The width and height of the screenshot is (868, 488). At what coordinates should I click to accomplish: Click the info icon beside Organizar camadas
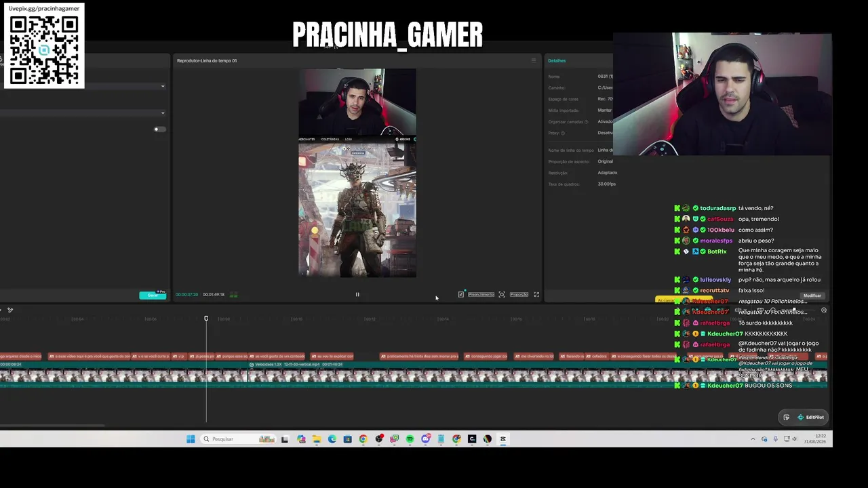(x=587, y=122)
